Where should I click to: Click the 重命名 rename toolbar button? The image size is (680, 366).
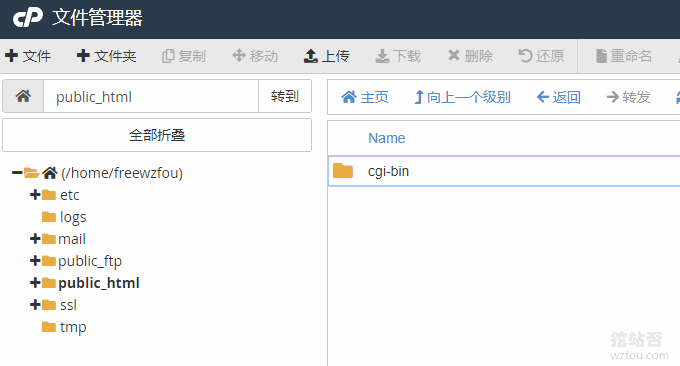624,56
